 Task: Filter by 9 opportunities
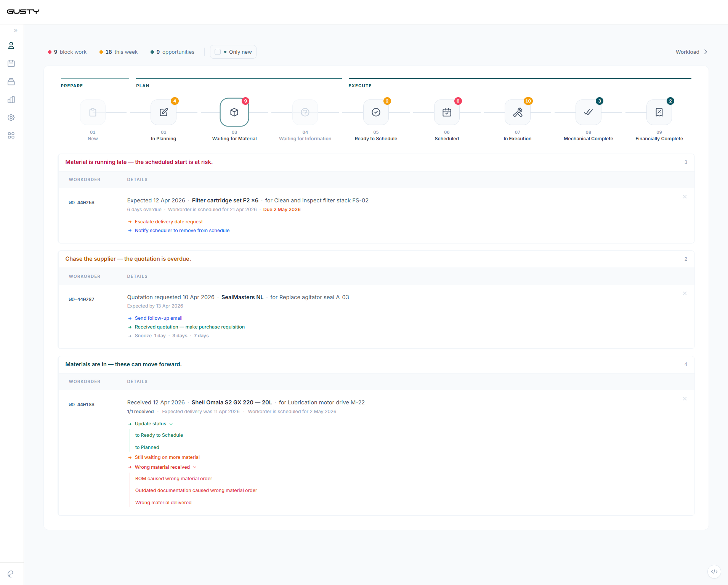click(172, 52)
